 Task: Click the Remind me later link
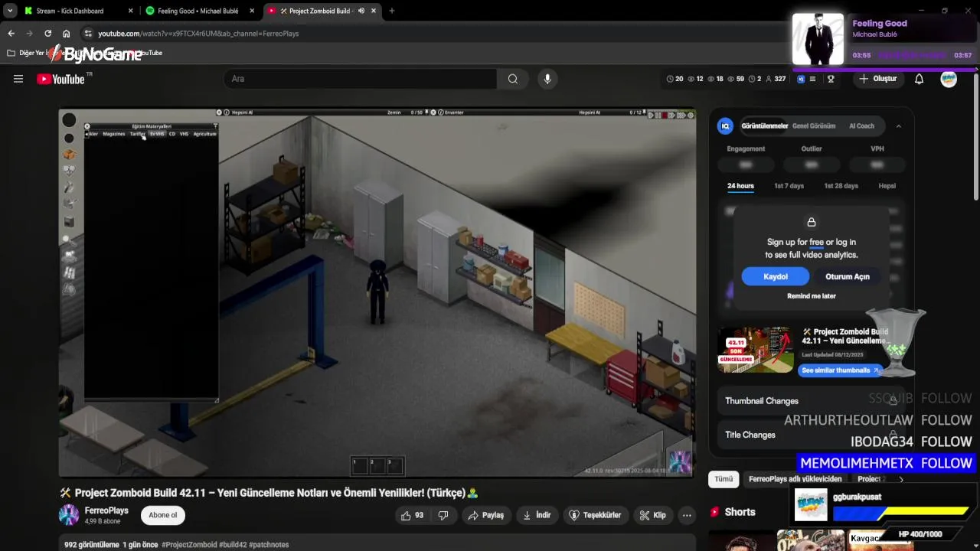coord(812,296)
